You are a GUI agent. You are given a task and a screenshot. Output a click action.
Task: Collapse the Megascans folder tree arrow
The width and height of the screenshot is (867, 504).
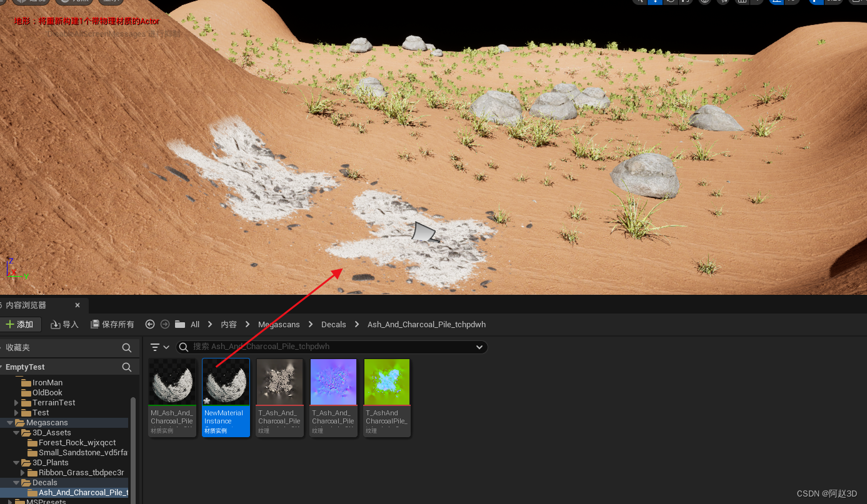pyautogui.click(x=10, y=423)
